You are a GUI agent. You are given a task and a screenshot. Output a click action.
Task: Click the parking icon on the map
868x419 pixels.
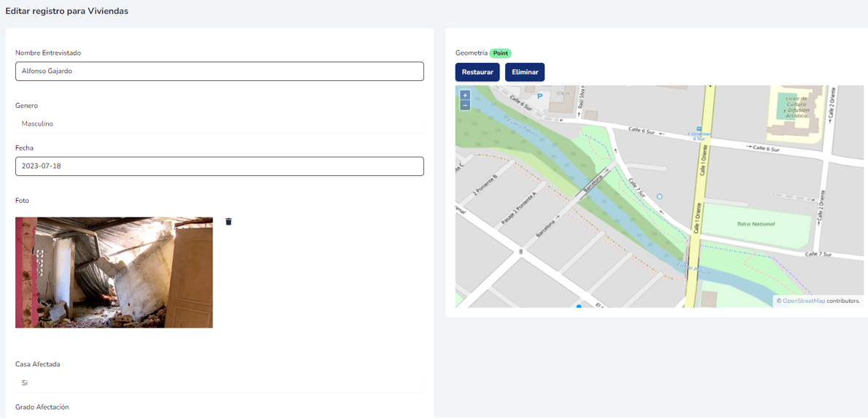click(x=539, y=96)
